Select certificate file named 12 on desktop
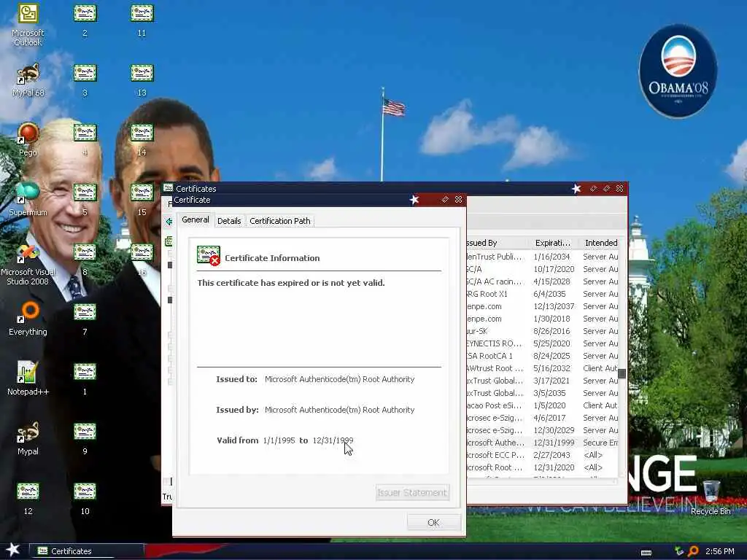This screenshot has height=560, width=747. coord(28,499)
